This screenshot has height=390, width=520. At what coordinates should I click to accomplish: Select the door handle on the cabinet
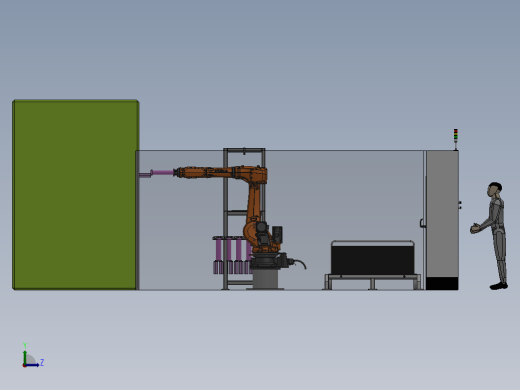coord(422,223)
